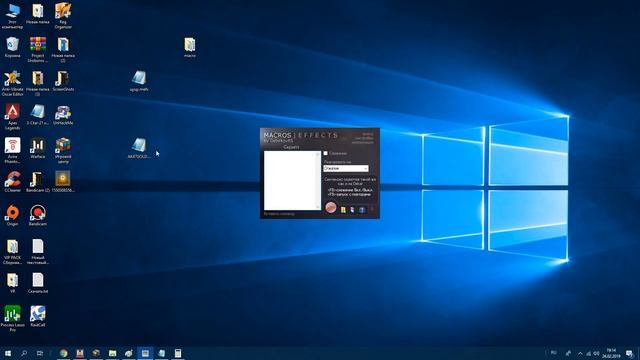Select the Origin desktop shortcut
This screenshot has height=360, width=640.
tap(12, 216)
